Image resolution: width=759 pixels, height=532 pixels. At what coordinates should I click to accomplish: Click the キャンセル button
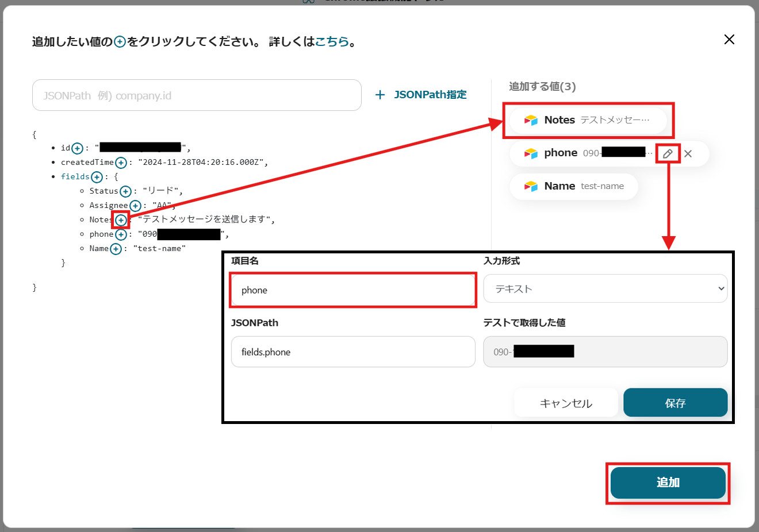coord(566,403)
